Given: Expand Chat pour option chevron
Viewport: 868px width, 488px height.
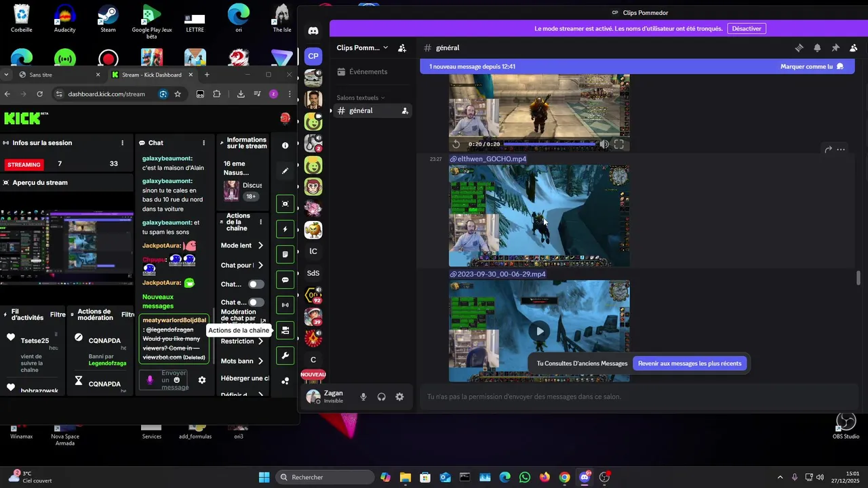Looking at the screenshot, I should 260,265.
